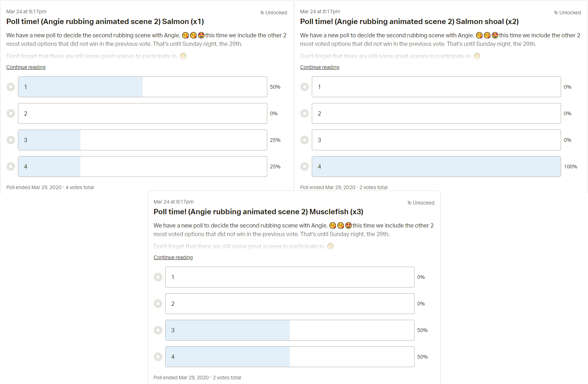Select radio button for option 2 in Salmon shoal poll
This screenshot has height=384, width=588.
(x=305, y=113)
